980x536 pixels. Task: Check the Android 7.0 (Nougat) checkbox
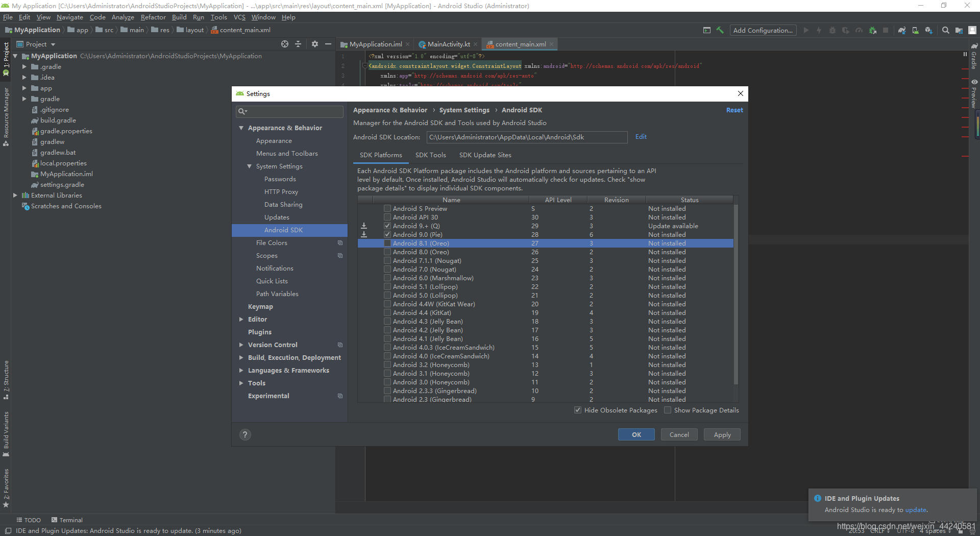tap(387, 269)
